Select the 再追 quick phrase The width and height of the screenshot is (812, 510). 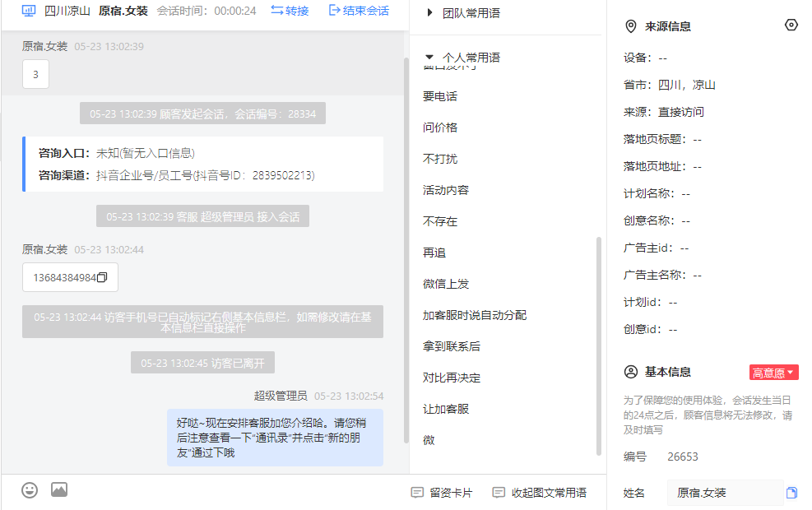click(x=434, y=253)
